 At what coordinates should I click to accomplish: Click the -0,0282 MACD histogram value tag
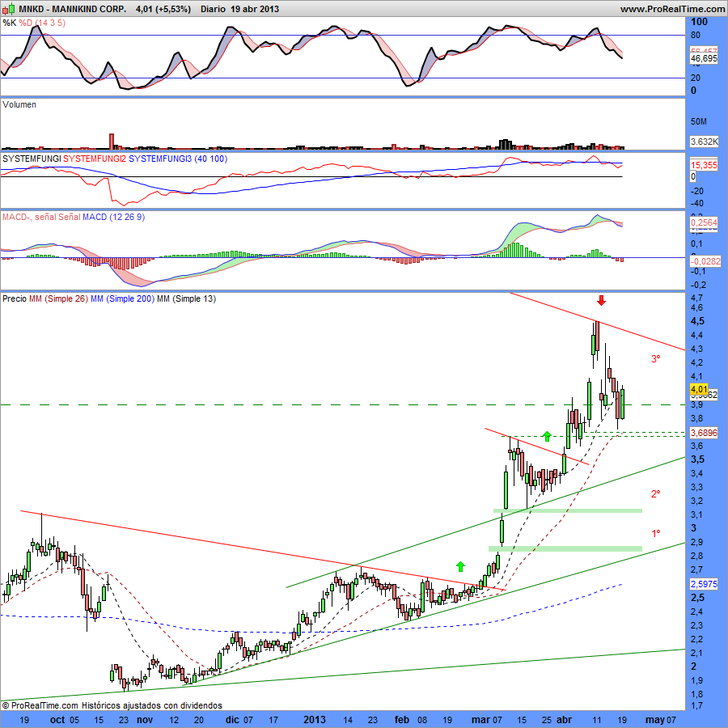click(705, 261)
